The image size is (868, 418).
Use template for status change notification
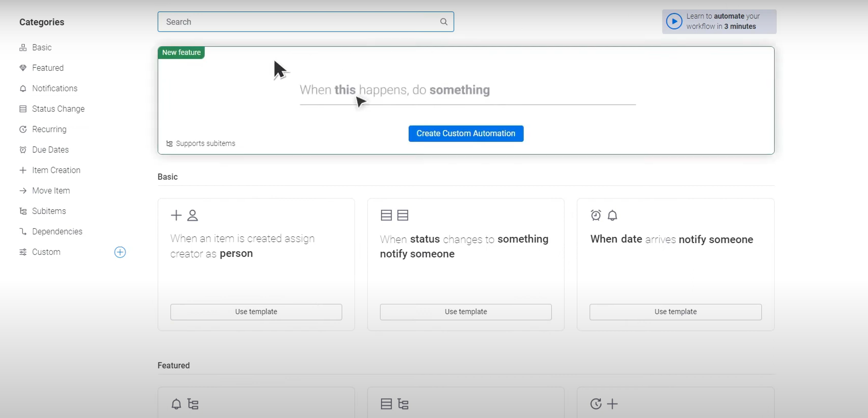[x=466, y=312]
